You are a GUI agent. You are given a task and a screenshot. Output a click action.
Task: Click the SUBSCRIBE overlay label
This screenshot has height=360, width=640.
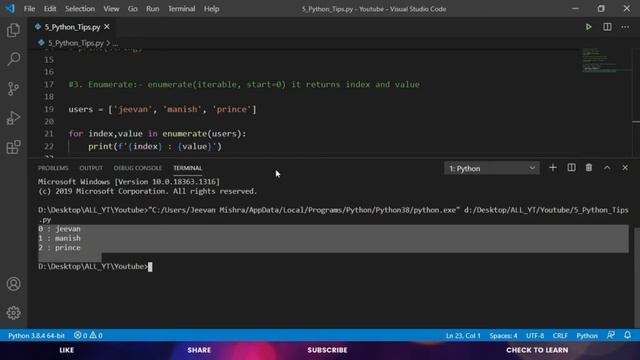(327, 350)
